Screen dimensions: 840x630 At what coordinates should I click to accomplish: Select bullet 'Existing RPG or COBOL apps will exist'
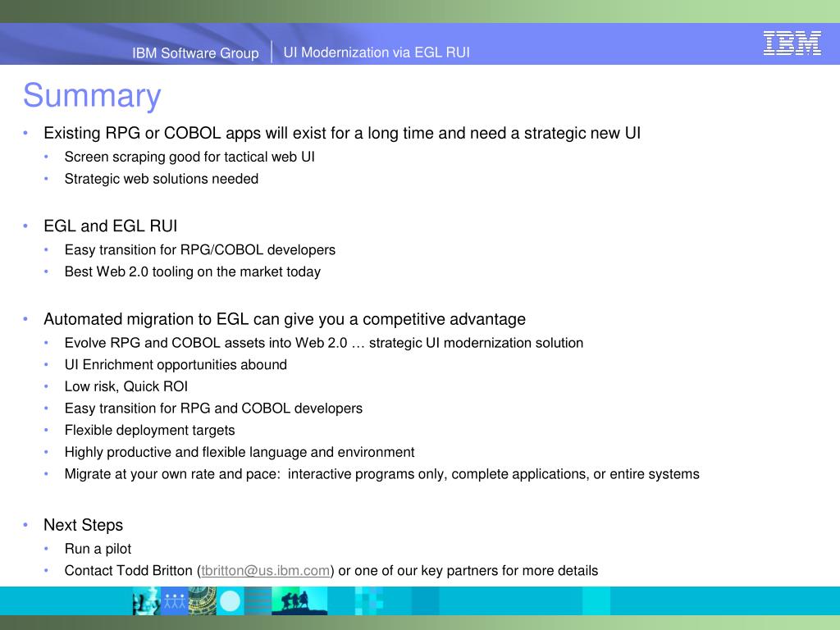click(x=342, y=133)
